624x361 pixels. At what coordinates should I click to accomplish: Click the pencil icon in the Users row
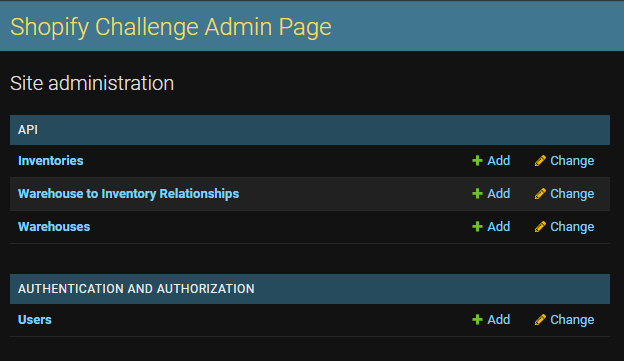[x=540, y=320]
